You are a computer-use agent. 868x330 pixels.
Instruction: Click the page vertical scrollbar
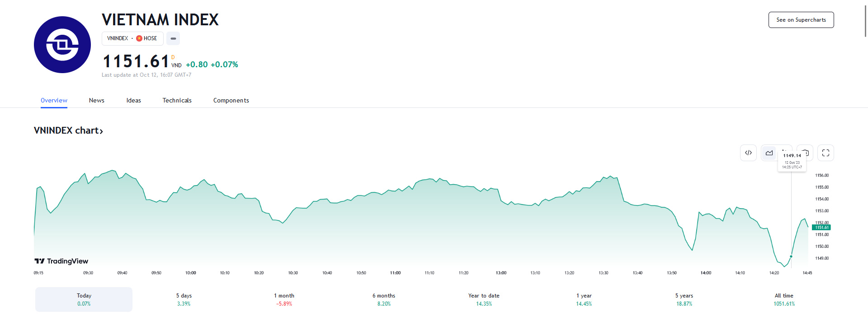tap(865, 20)
